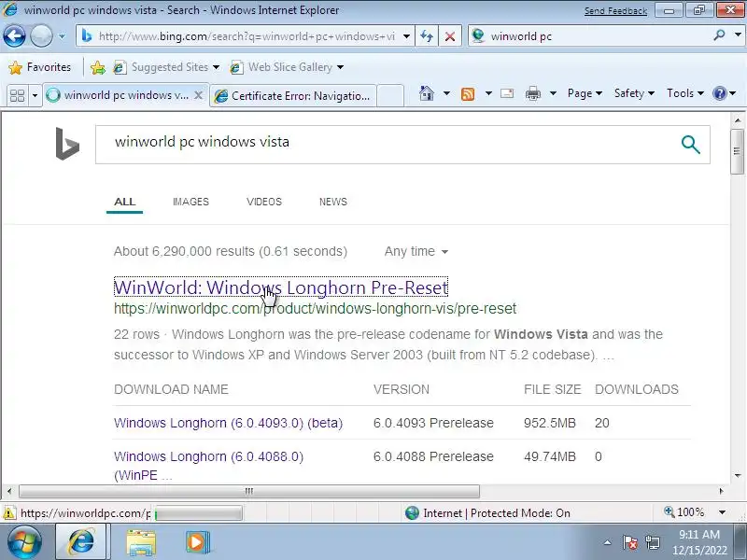The height and width of the screenshot is (560, 747).
Task: Click the Quick Tabs grid icon
Action: click(x=17, y=96)
